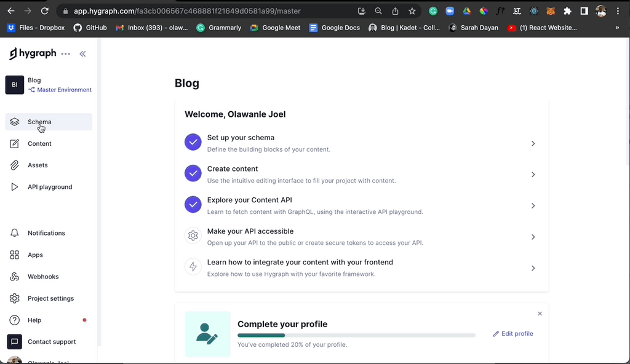Click the checked circle beside Explore your Content API

click(x=193, y=205)
